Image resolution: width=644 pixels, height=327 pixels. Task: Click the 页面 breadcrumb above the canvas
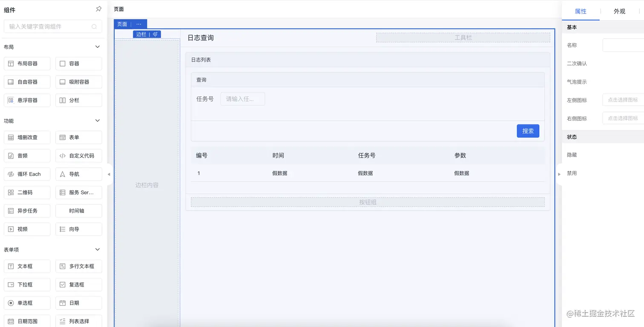click(119, 9)
